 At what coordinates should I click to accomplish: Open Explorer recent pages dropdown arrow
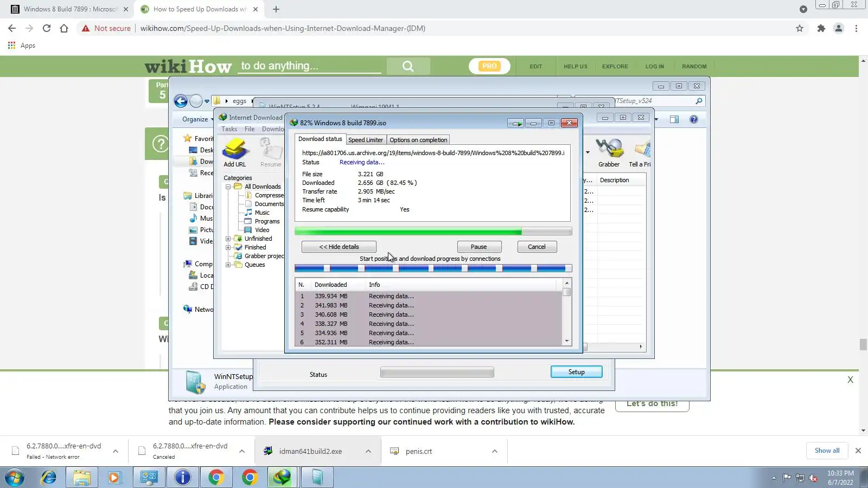(207, 101)
